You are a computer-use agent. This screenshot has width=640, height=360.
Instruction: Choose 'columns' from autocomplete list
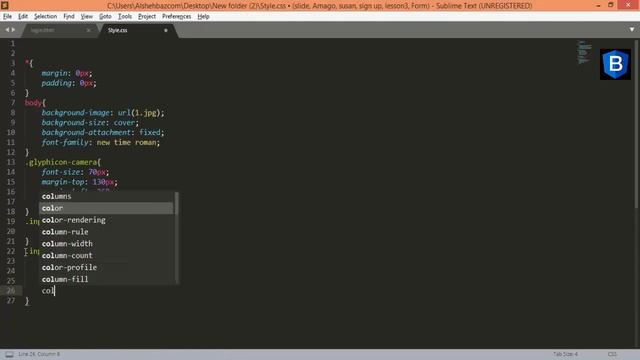click(106, 196)
